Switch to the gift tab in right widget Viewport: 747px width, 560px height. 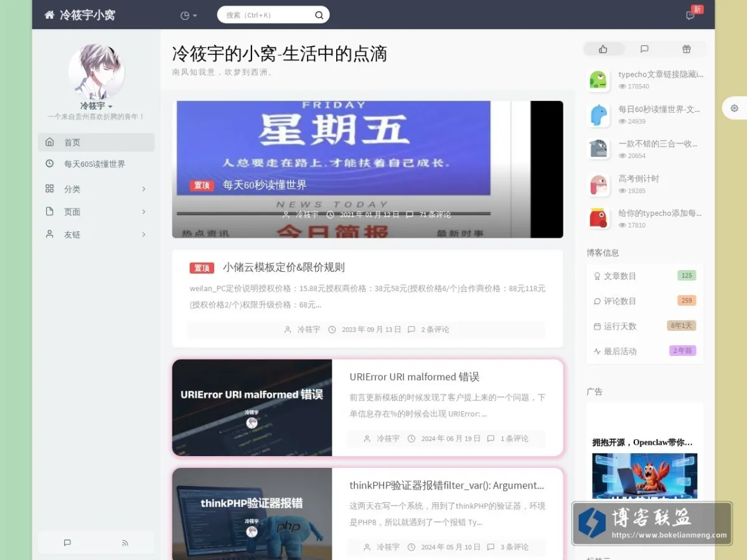click(686, 49)
